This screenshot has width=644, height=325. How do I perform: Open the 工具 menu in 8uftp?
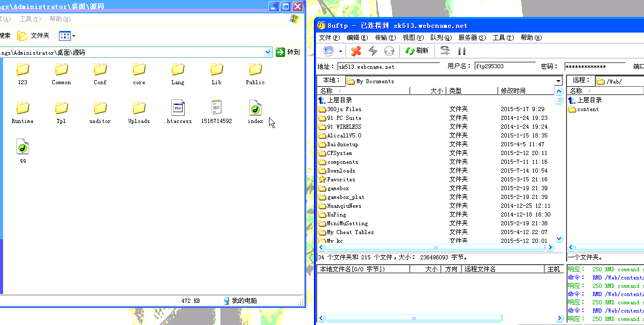point(503,38)
